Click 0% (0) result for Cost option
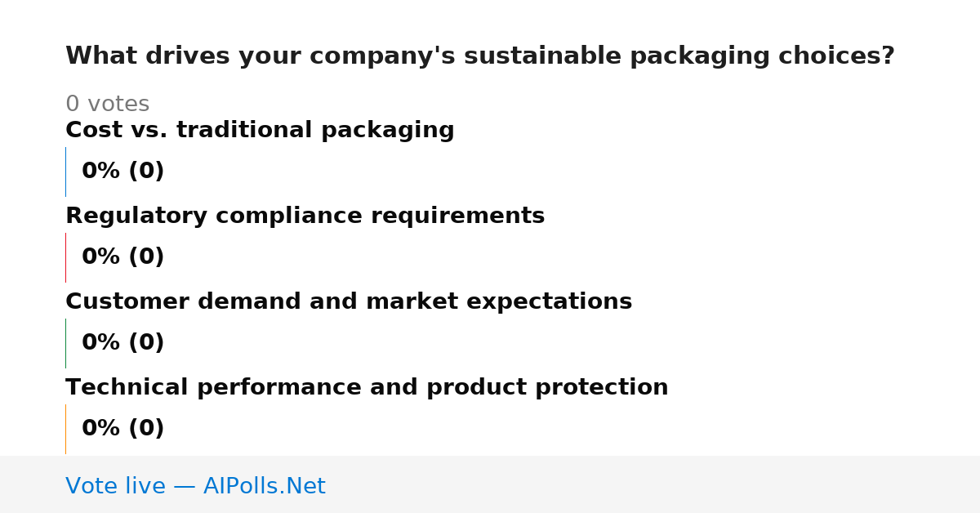The image size is (980, 513). (122, 172)
